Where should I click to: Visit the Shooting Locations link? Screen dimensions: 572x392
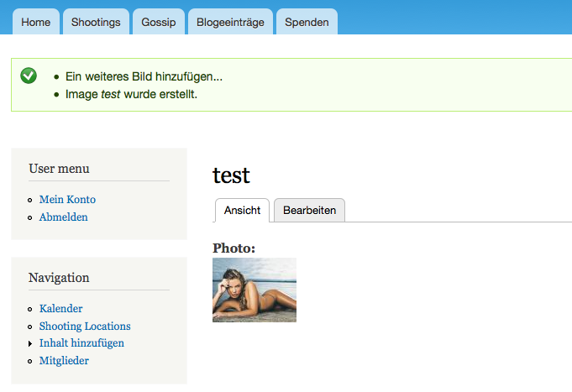[85, 327]
